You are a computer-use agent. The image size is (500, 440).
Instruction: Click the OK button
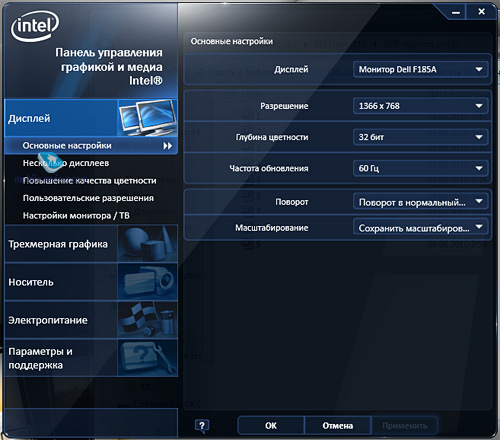271,426
